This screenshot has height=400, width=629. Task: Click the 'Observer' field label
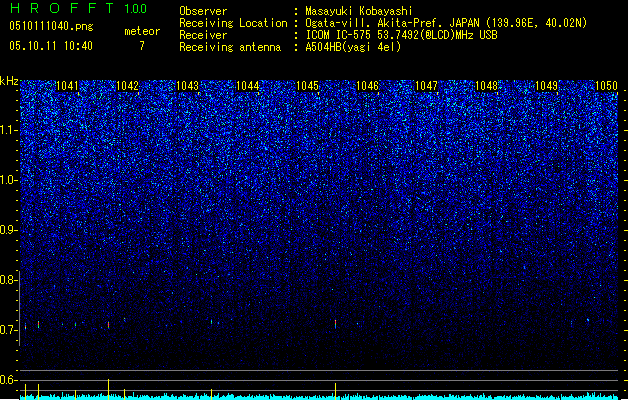pos(203,11)
